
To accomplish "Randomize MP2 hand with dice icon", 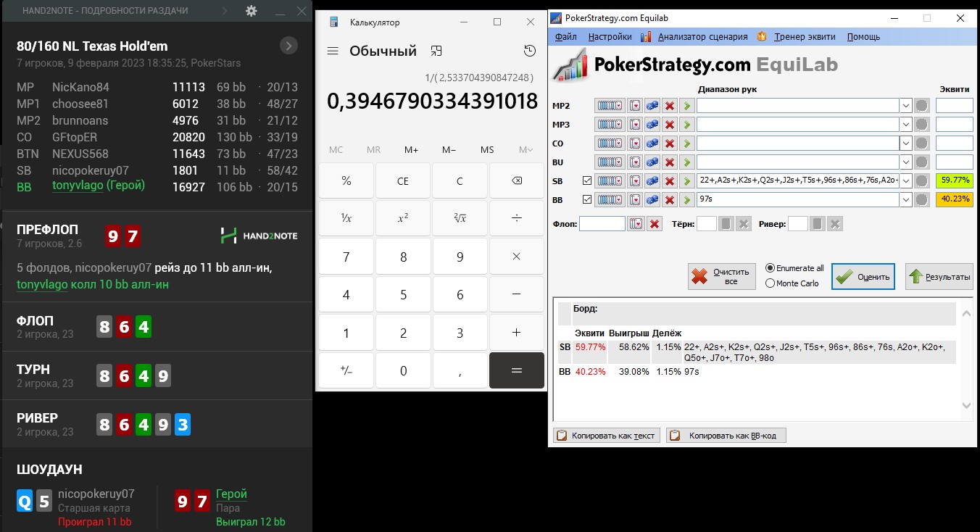I will pos(652,106).
